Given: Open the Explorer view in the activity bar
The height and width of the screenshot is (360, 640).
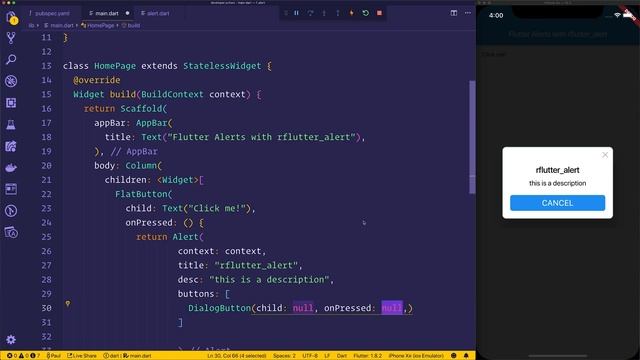Looking at the screenshot, I should 11,17.
